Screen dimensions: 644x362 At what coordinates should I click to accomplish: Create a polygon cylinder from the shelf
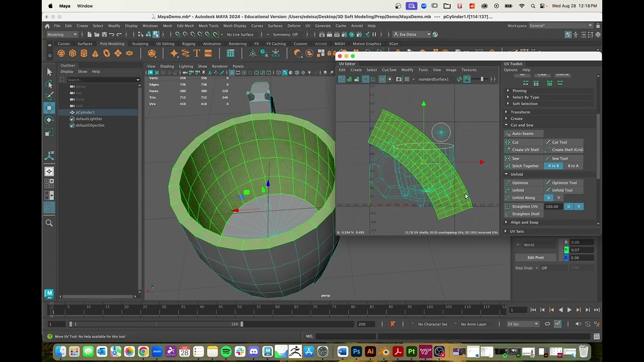point(84,53)
